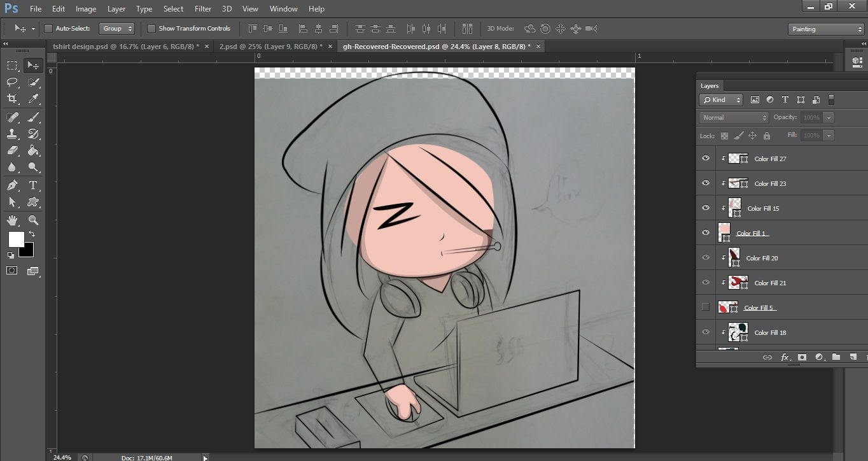Viewport: 868px width, 461px height.
Task: Open status bar info arrow next to Doc size
Action: click(205, 457)
